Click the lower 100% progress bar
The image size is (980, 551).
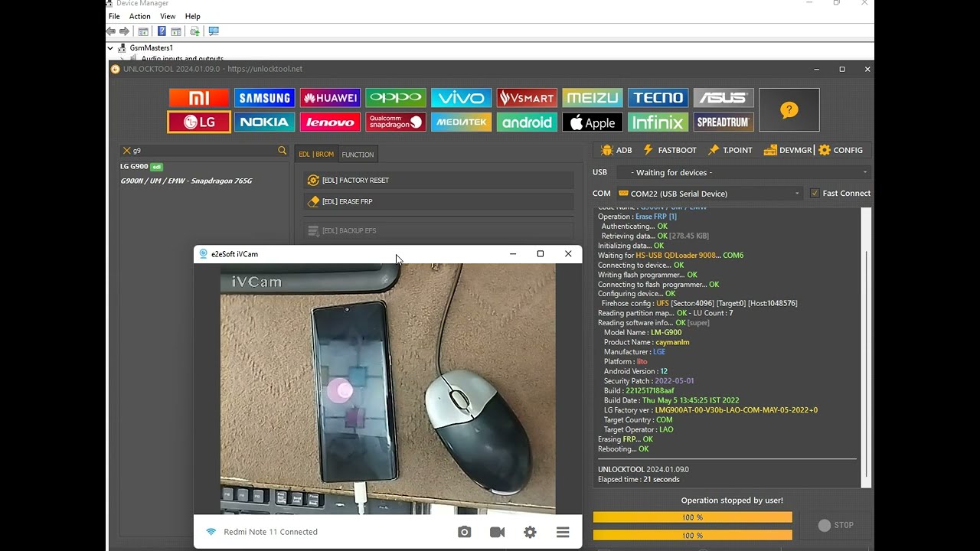pyautogui.click(x=693, y=536)
